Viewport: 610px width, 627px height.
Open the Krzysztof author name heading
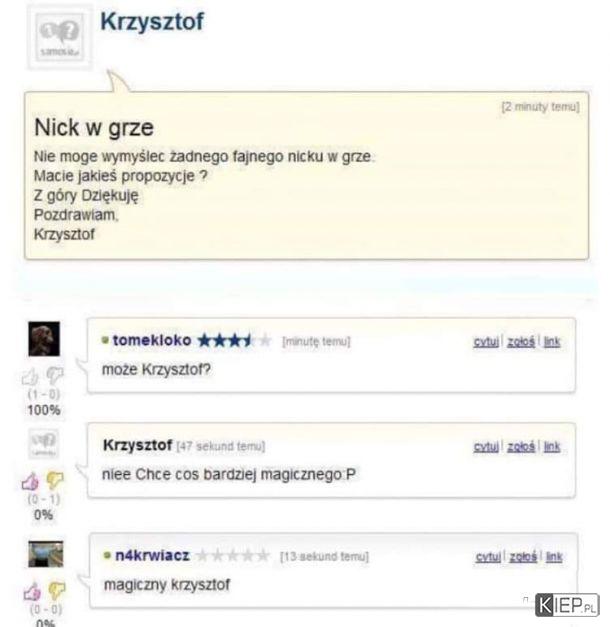pos(152,21)
